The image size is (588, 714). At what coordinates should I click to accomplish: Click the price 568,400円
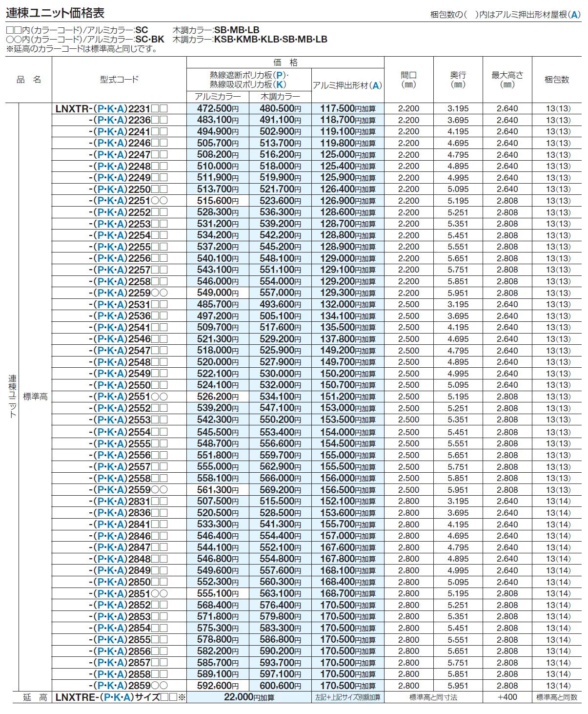[x=218, y=605]
